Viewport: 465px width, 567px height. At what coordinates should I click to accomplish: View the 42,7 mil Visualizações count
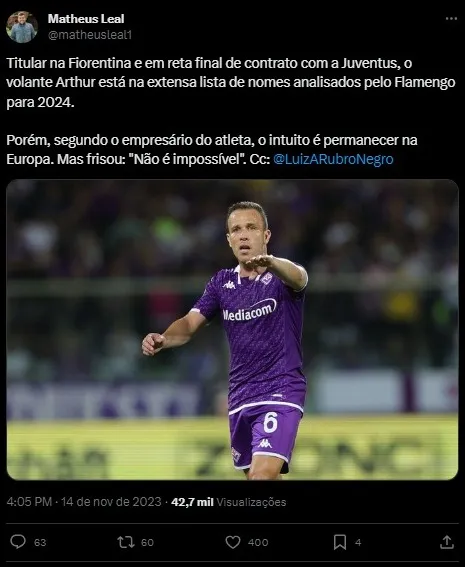[x=229, y=502]
